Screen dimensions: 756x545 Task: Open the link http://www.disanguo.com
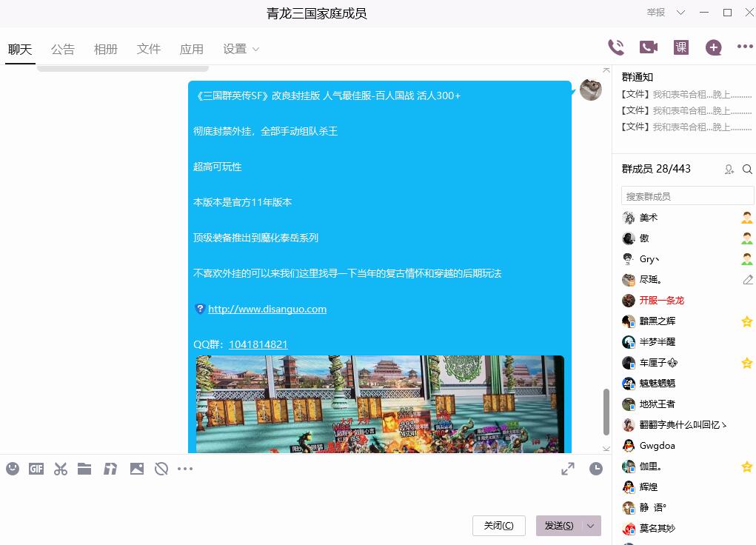pos(267,309)
